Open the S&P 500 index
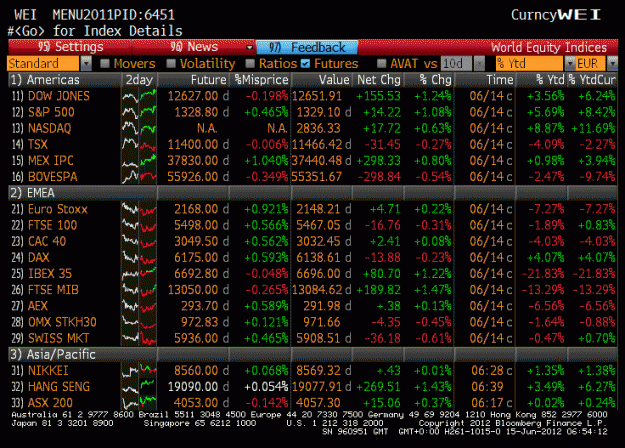Viewport: 625px width, 448px height. coord(51,112)
